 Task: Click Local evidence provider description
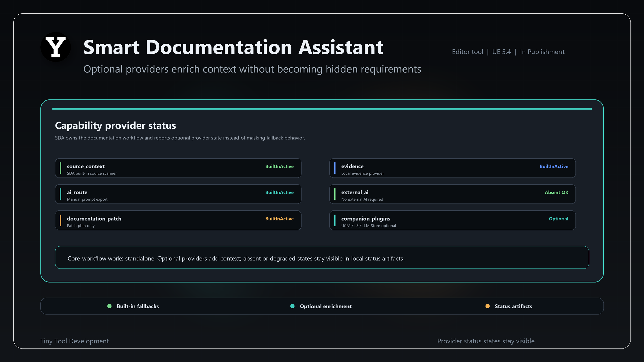pyautogui.click(x=363, y=173)
